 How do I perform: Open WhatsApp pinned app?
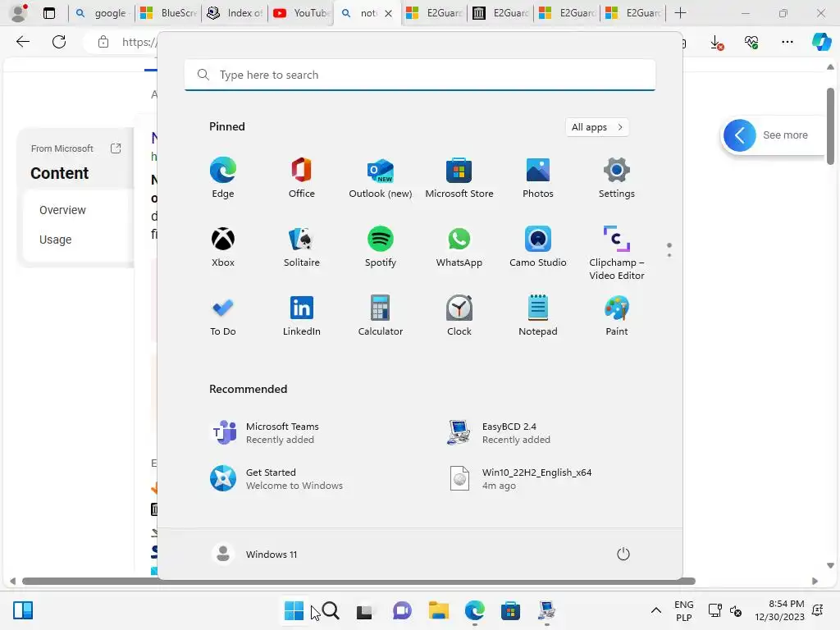point(459,247)
